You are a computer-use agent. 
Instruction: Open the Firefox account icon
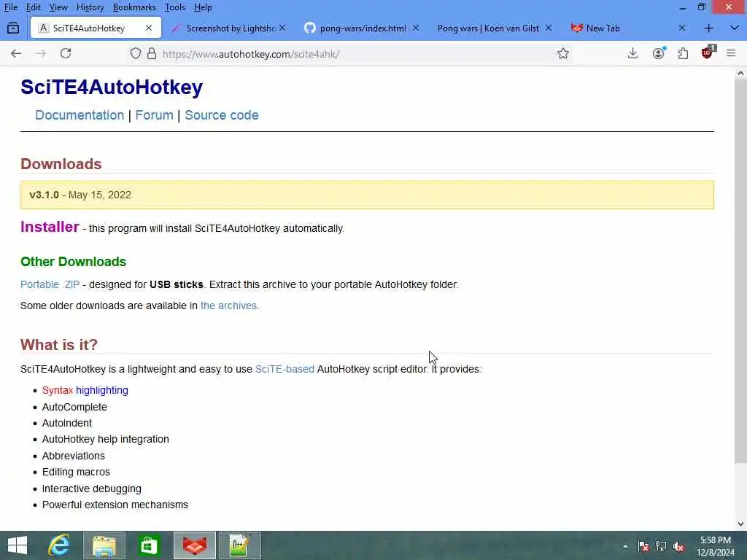[x=659, y=53]
